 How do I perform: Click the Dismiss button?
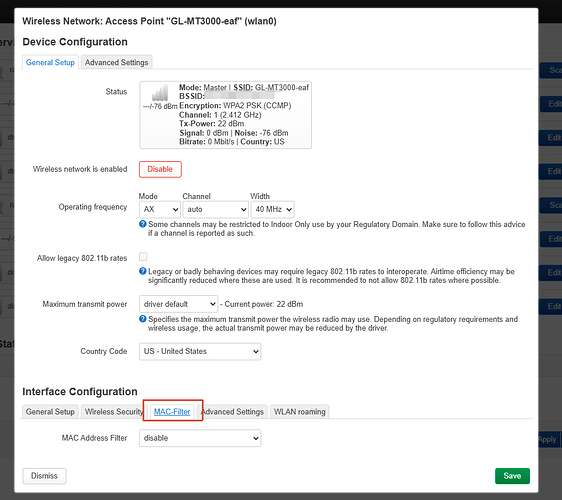44,476
